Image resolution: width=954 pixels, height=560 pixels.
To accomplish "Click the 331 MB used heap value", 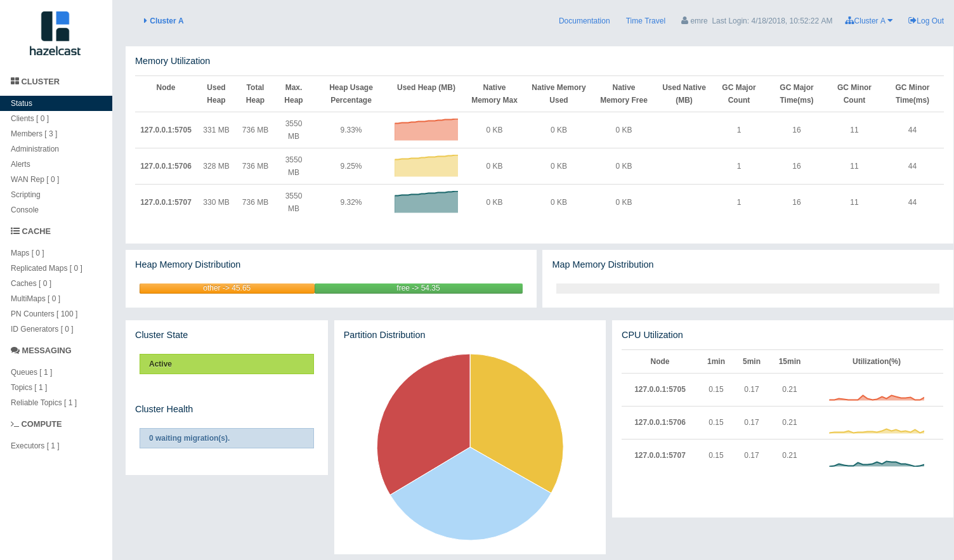I will tap(216, 130).
